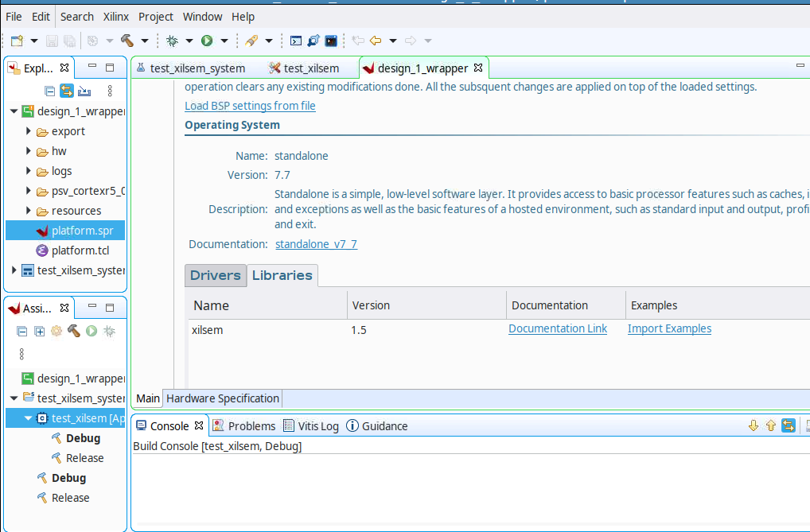Click the Import Examples link for xilsem
The image size is (810, 532).
[x=669, y=328]
